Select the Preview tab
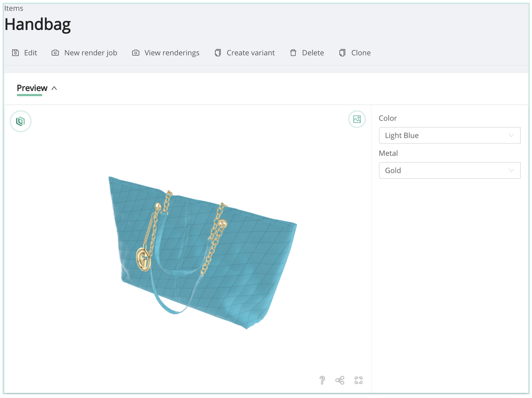The height and width of the screenshot is (398, 532). (32, 88)
